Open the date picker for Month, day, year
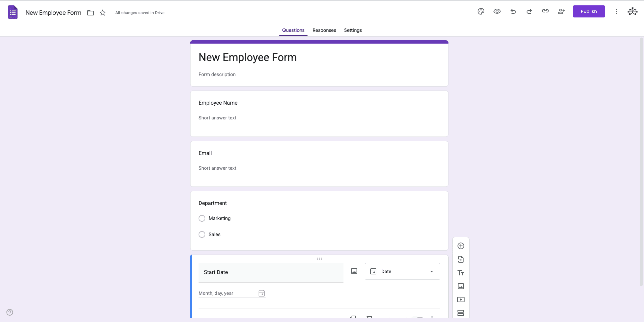Screen dimensions: 644x322 [x=261, y=293]
